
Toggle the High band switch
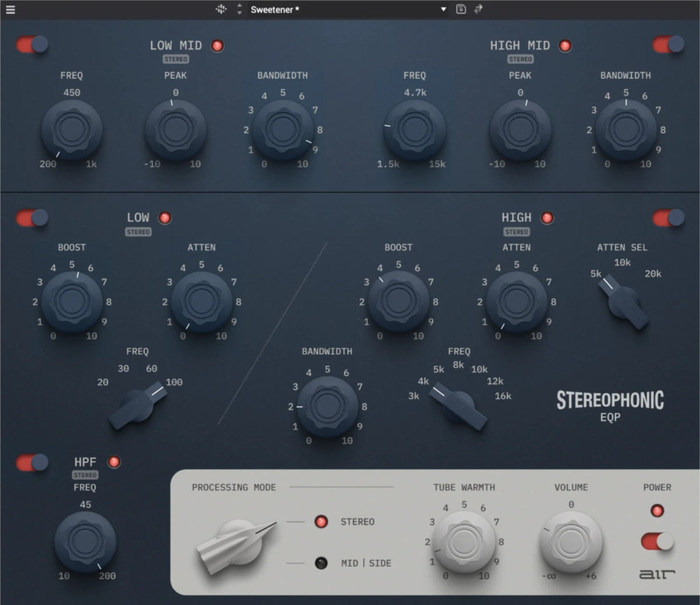click(668, 218)
